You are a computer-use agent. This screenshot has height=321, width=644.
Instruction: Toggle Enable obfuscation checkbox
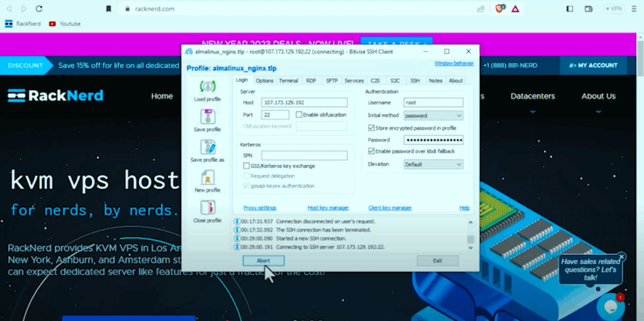coord(299,115)
